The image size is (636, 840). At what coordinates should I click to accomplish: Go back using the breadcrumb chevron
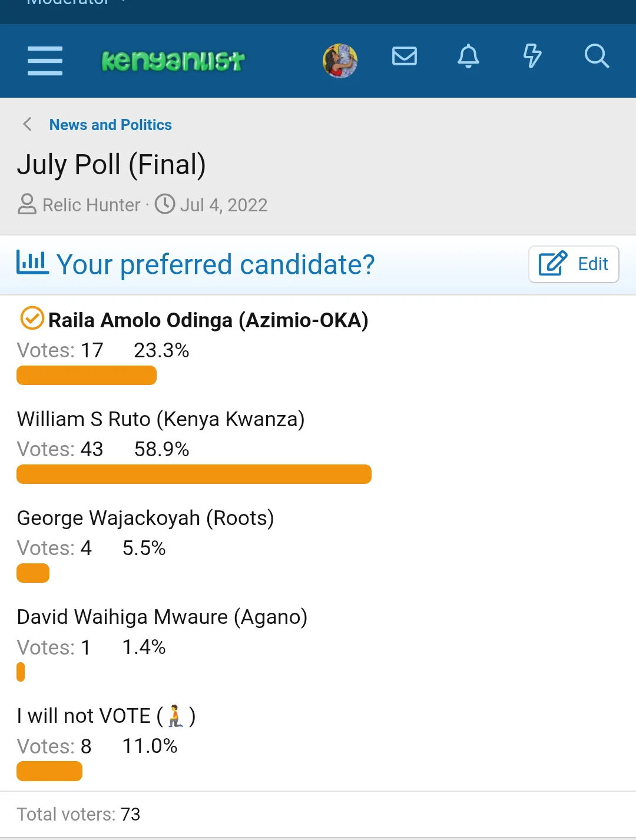[x=27, y=124]
